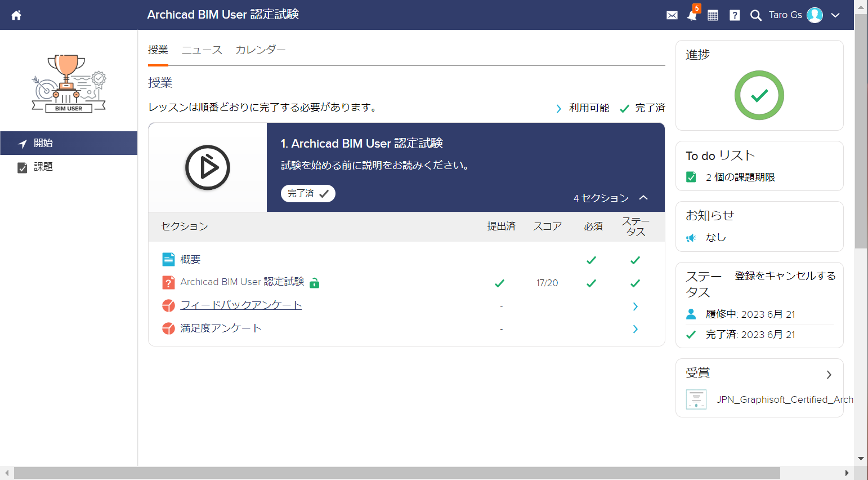This screenshot has height=480, width=868.
Task: Open lesson title 1. Archicad BIM User 認定試験
Action: 362,144
